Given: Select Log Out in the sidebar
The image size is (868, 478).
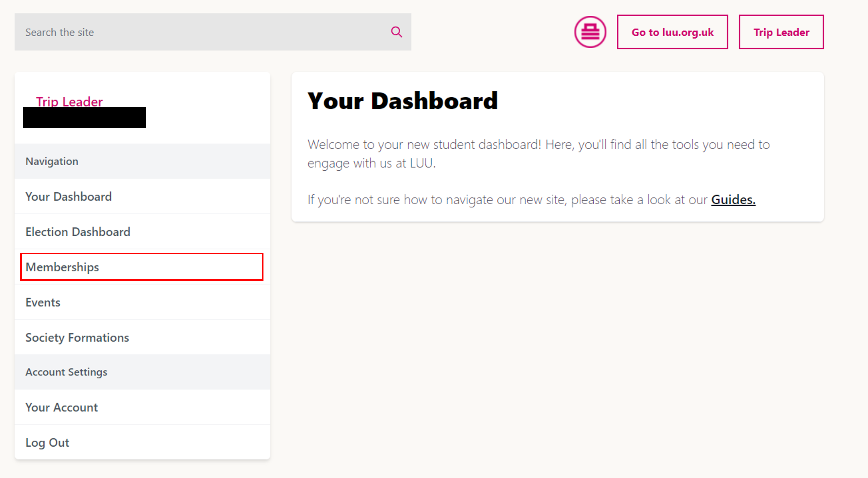Looking at the screenshot, I should click(x=142, y=442).
